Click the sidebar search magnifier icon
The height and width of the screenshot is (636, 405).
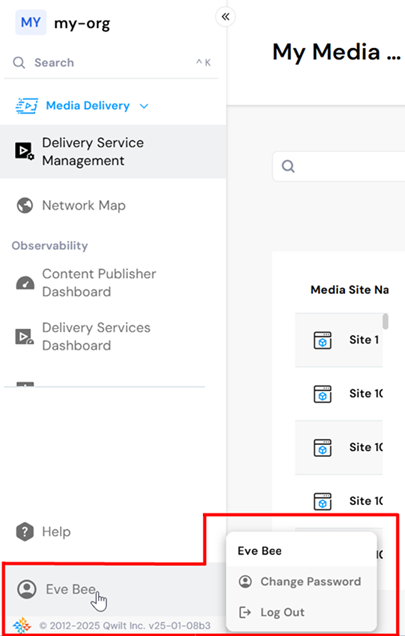19,62
